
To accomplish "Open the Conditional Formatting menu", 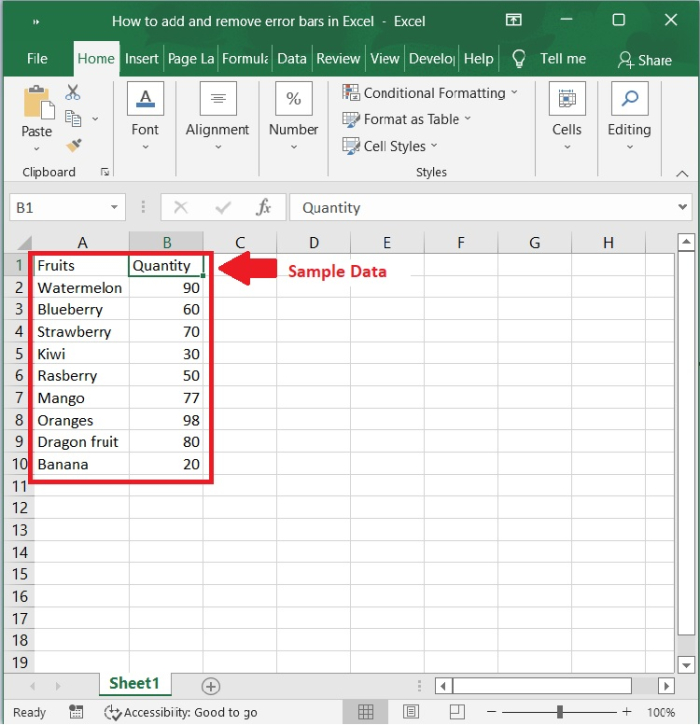I will tap(430, 93).
